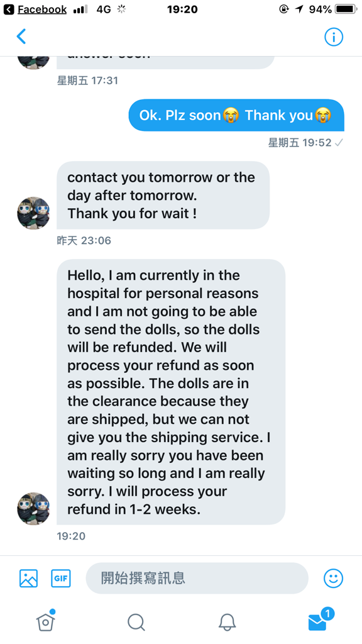Return to Facebook via status bar link
The image size is (362, 644).
pyautogui.click(x=35, y=9)
